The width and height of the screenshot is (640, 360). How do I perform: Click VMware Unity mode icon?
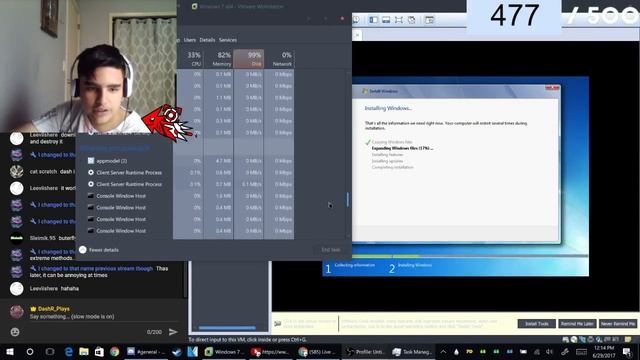point(411,20)
